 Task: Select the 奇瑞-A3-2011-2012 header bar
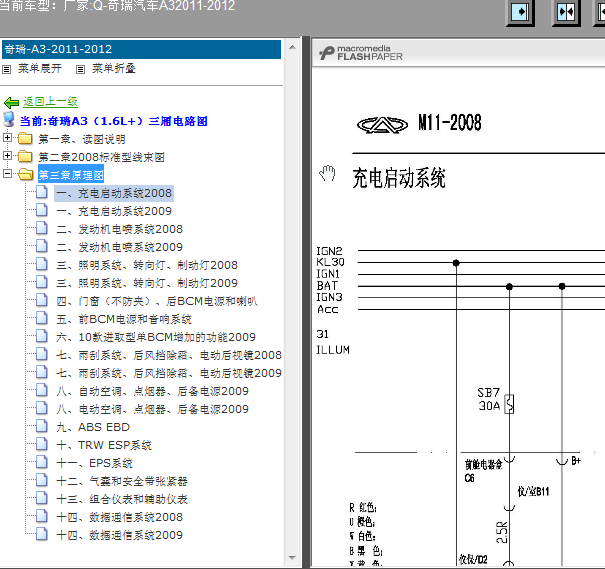pos(141,49)
